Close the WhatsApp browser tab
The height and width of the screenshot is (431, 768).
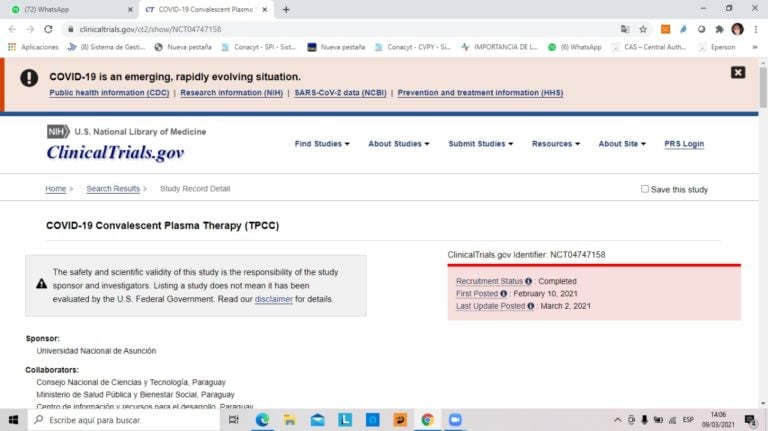130,9
